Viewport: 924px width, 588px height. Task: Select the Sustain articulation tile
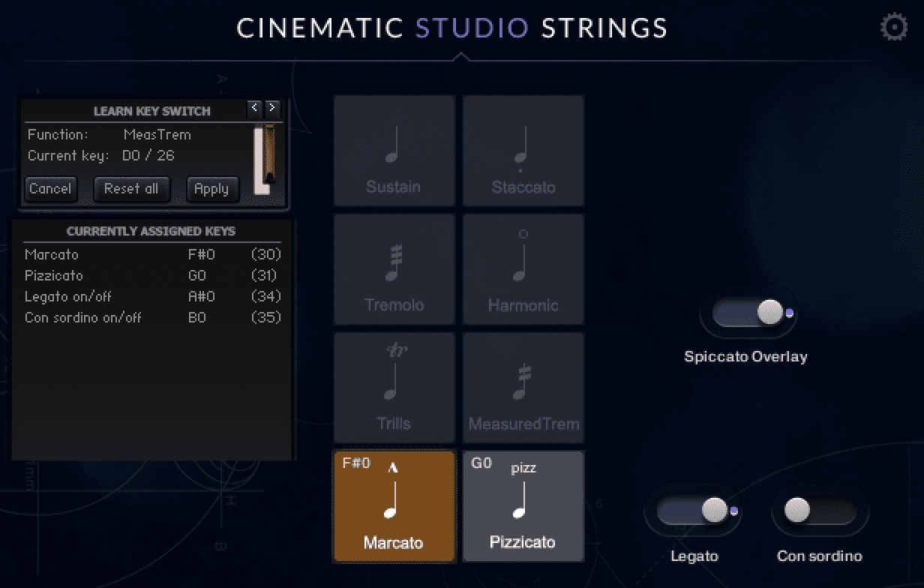(x=394, y=151)
